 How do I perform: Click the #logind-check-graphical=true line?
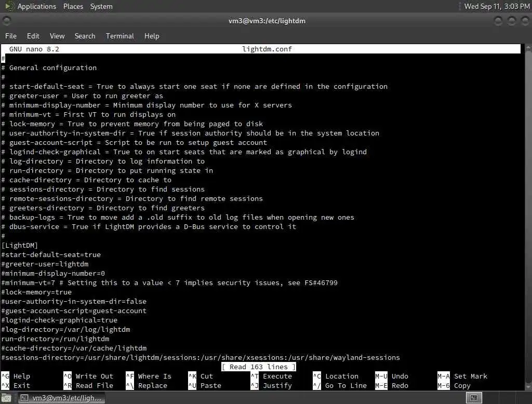coord(59,320)
